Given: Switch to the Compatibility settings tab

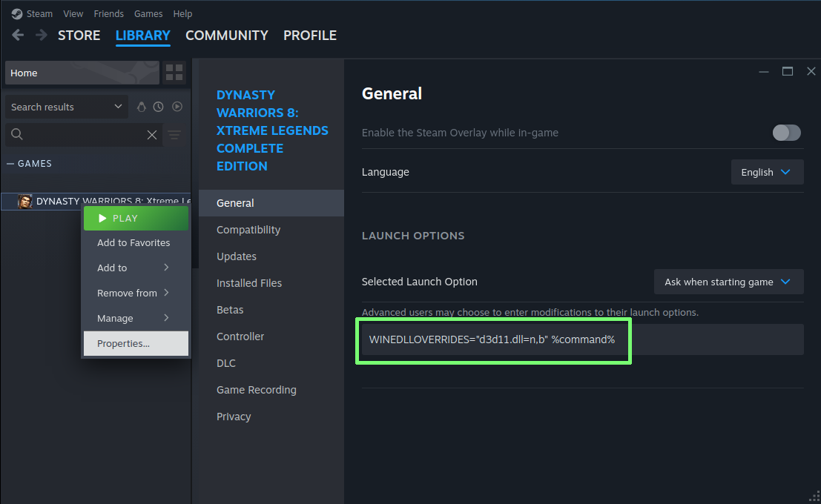Looking at the screenshot, I should [x=248, y=230].
